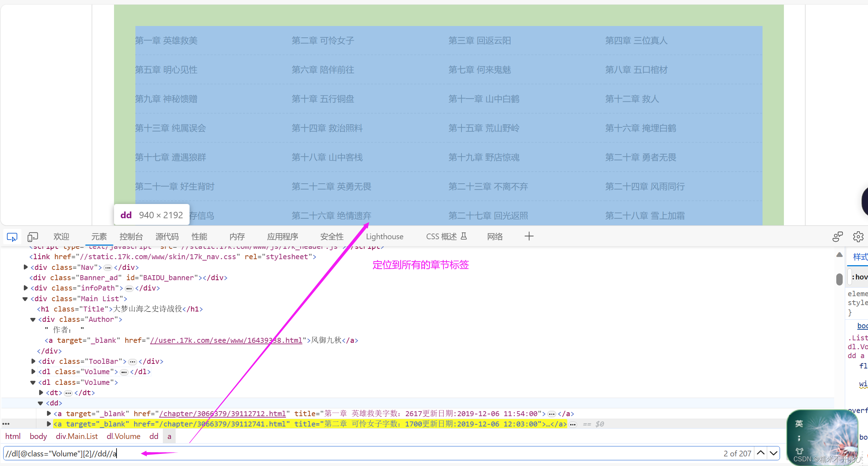The width and height of the screenshot is (868, 466).
Task: Toggle the device emulation mode icon
Action: [32, 237]
